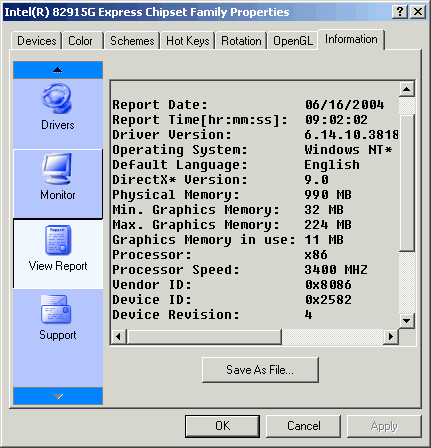Confirm with the OK button
The height and width of the screenshot is (448, 431).
click(222, 426)
